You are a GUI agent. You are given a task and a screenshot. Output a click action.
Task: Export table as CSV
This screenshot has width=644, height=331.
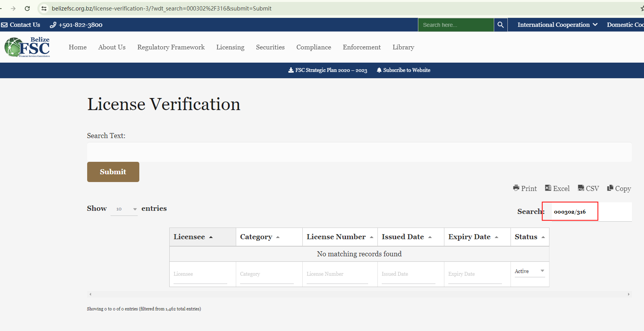pos(588,188)
